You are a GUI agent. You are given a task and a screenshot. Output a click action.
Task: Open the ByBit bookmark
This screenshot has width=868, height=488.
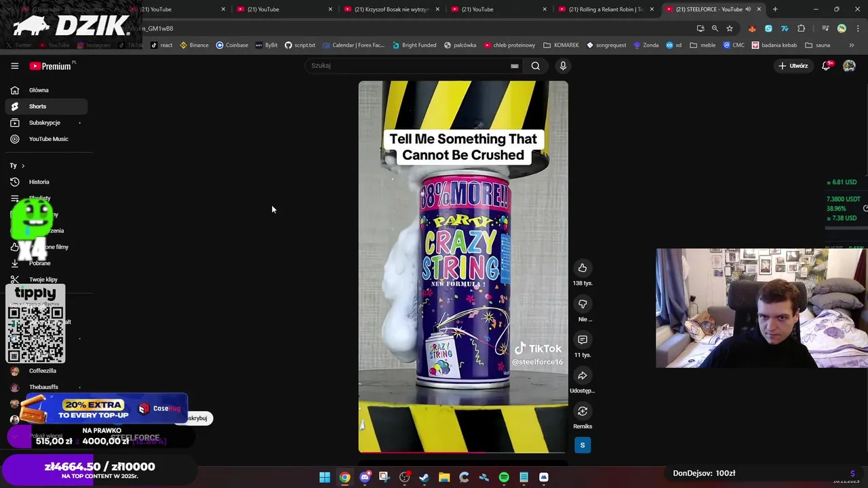tap(267, 45)
